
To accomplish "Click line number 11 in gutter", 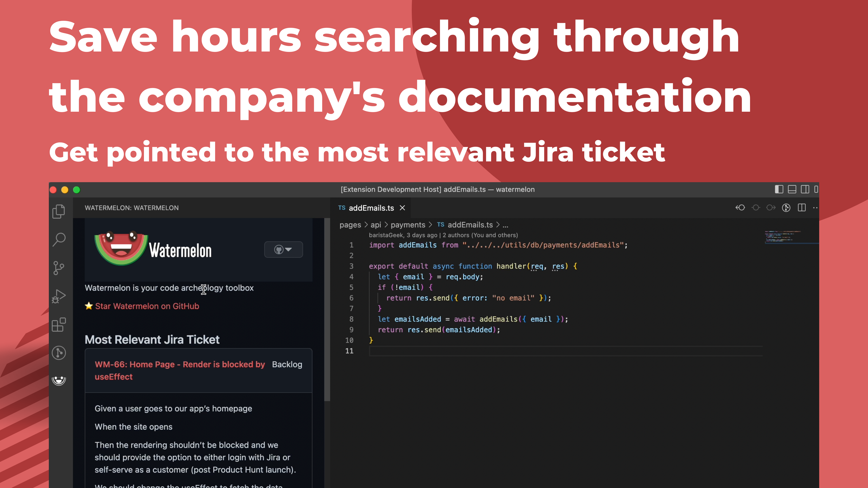I will (349, 351).
